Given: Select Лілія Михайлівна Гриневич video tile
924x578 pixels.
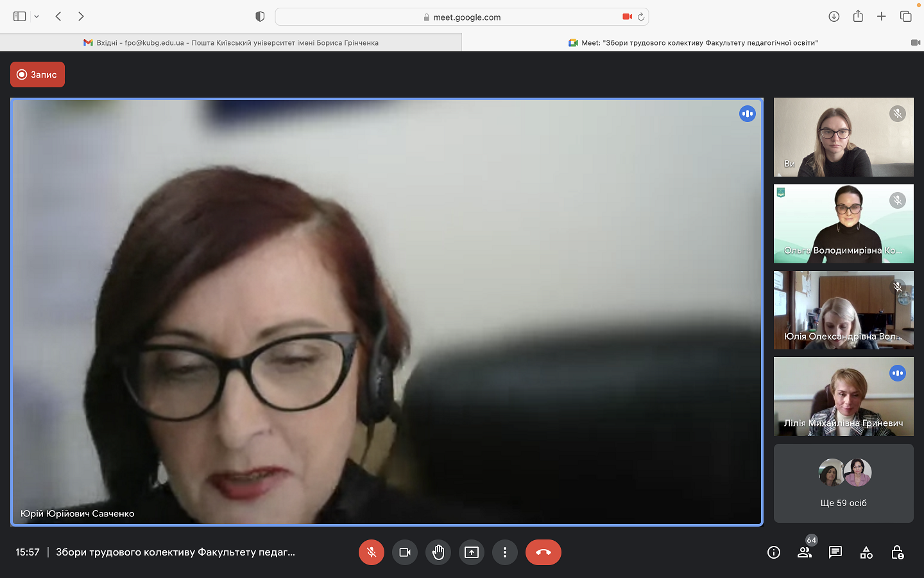Looking at the screenshot, I should pos(843,396).
